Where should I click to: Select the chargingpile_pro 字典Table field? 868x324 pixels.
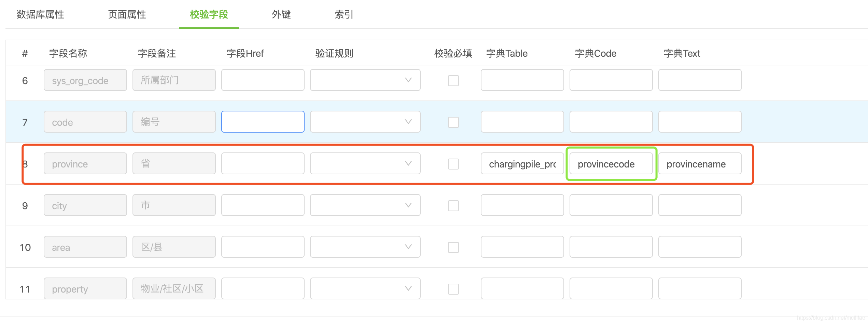click(522, 164)
